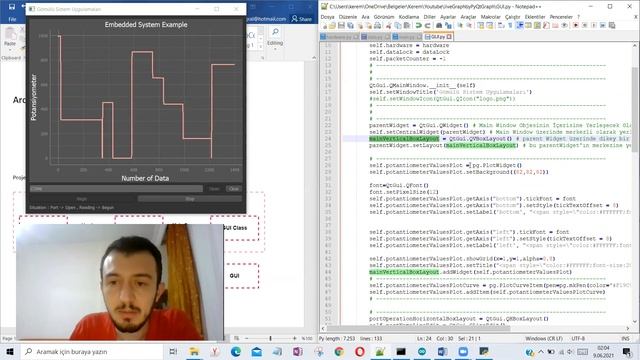The height and width of the screenshot is (360, 640).
Task: Switch to the GUI.py tab
Action: pyautogui.click(x=438, y=37)
